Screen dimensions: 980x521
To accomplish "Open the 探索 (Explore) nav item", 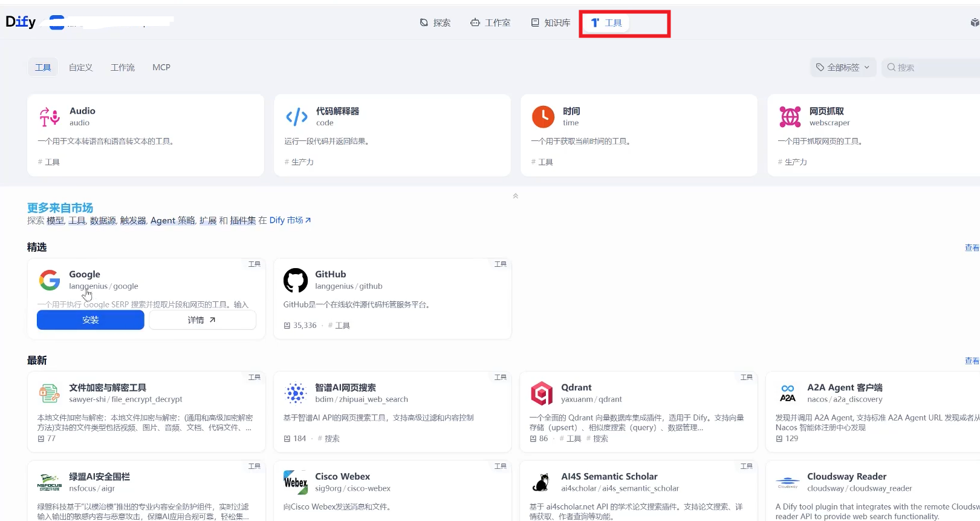I will point(435,23).
